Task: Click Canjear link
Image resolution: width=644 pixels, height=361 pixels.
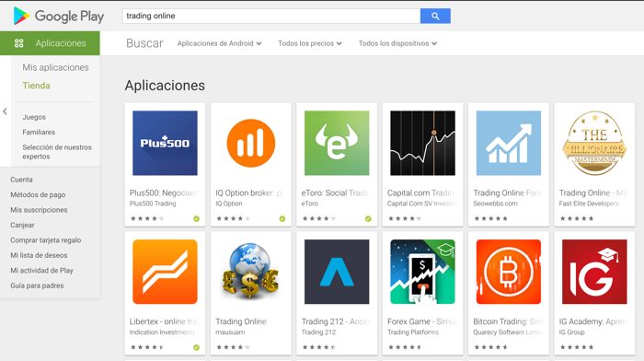Action: click(x=22, y=225)
